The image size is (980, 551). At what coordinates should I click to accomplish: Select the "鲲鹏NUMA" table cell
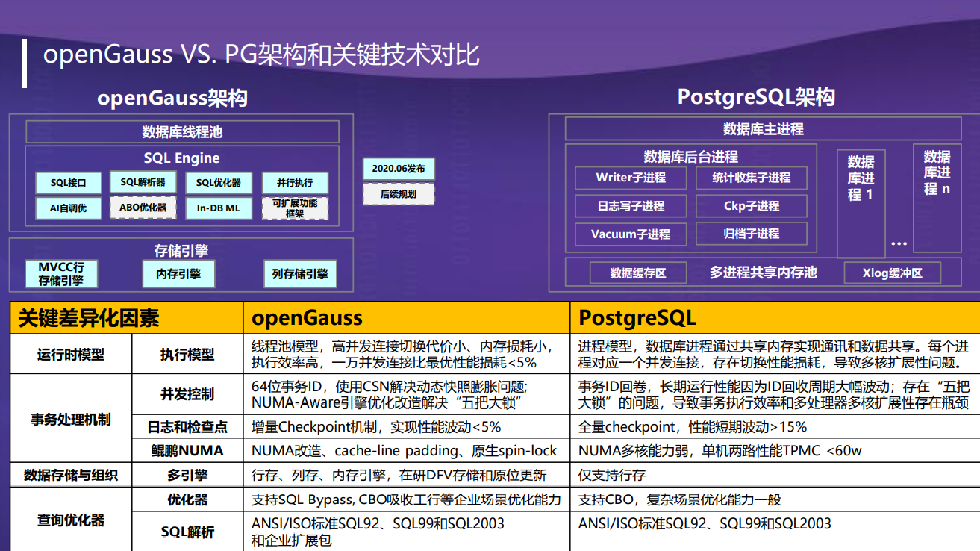(x=187, y=451)
